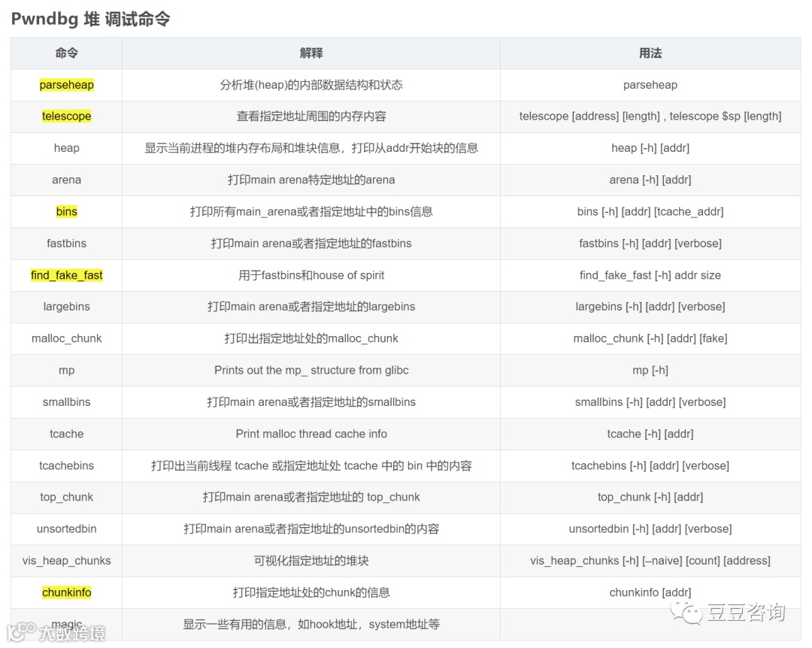This screenshot has height=648, width=812.
Task: Click usage 'unsortedbin [-h] [addr] [verbose]'
Action: (x=650, y=529)
